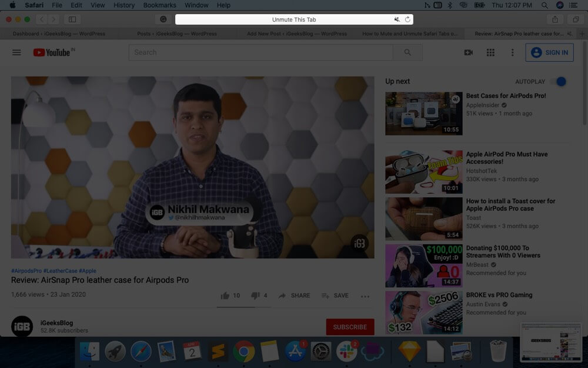This screenshot has height=368, width=588.
Task: Open Trash from the Dock
Action: tap(499, 352)
